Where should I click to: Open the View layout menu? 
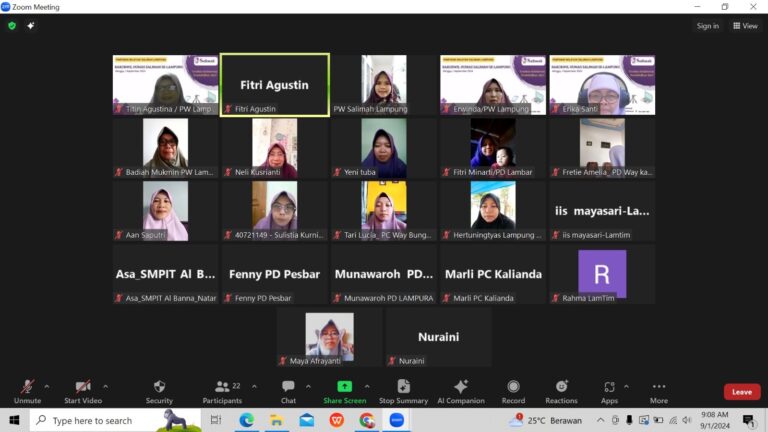[x=745, y=25]
